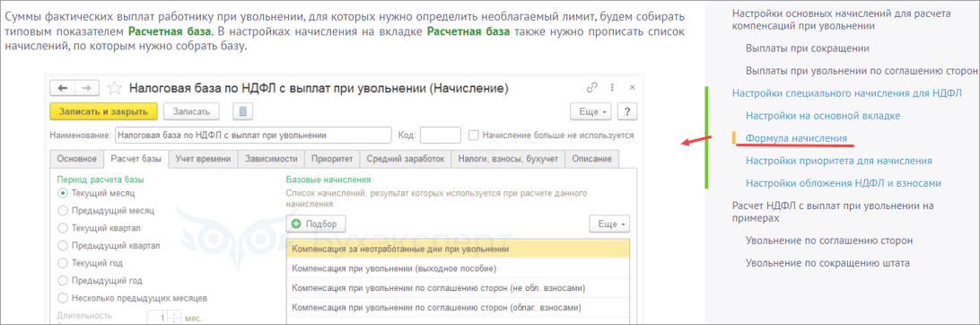Open the Налоги, взносы, бухучет tab
This screenshot has width=980, height=325.
pyautogui.click(x=508, y=159)
